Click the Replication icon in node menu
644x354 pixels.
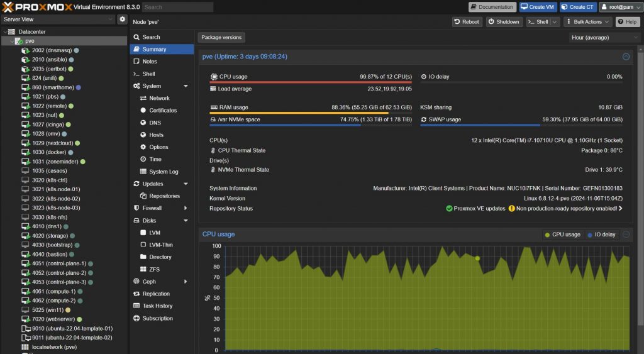(137, 294)
